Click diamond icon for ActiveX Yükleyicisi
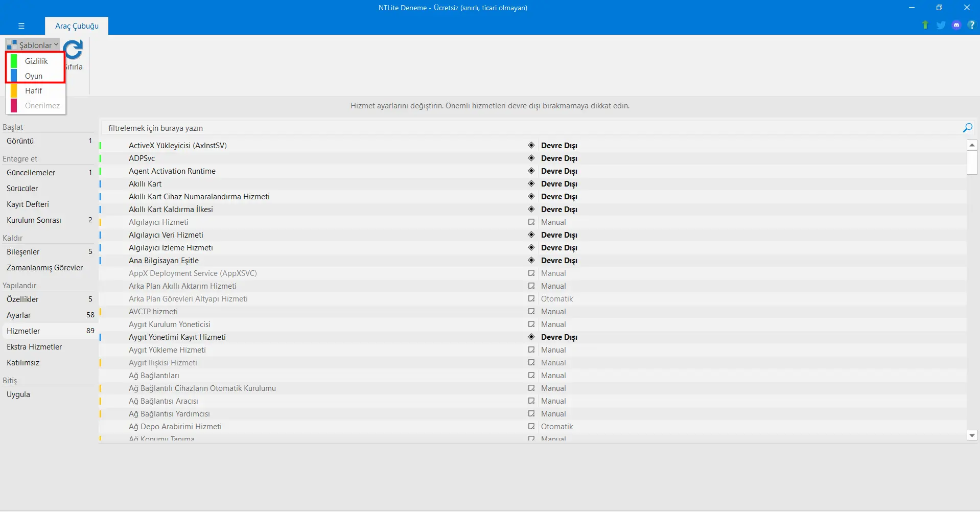This screenshot has height=512, width=980. (531, 145)
